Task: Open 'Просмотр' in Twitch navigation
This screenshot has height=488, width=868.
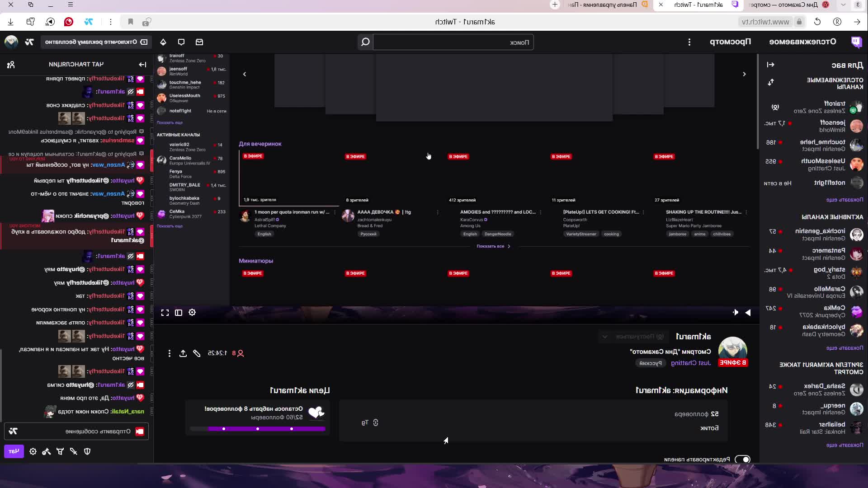Action: tap(730, 42)
